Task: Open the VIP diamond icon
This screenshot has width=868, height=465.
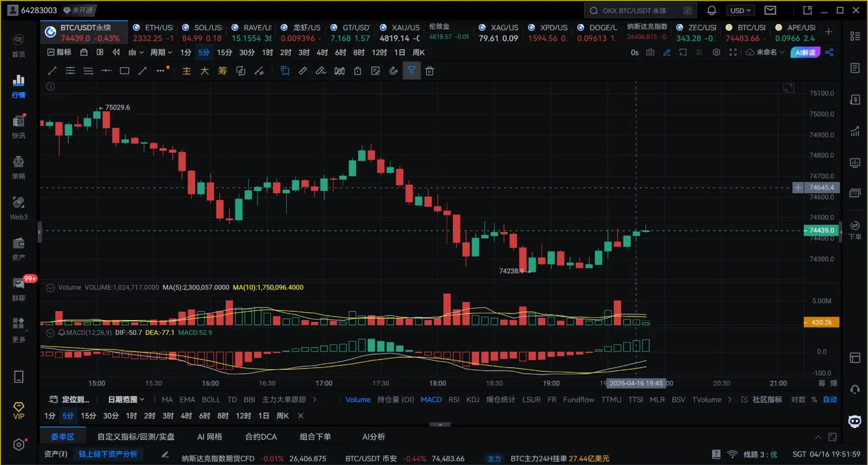Action: (x=19, y=411)
